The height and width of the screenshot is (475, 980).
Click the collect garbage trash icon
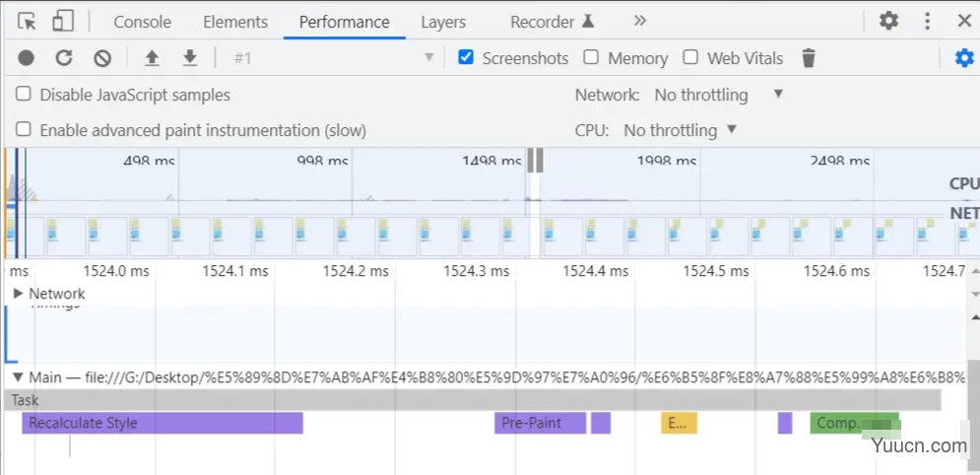809,58
